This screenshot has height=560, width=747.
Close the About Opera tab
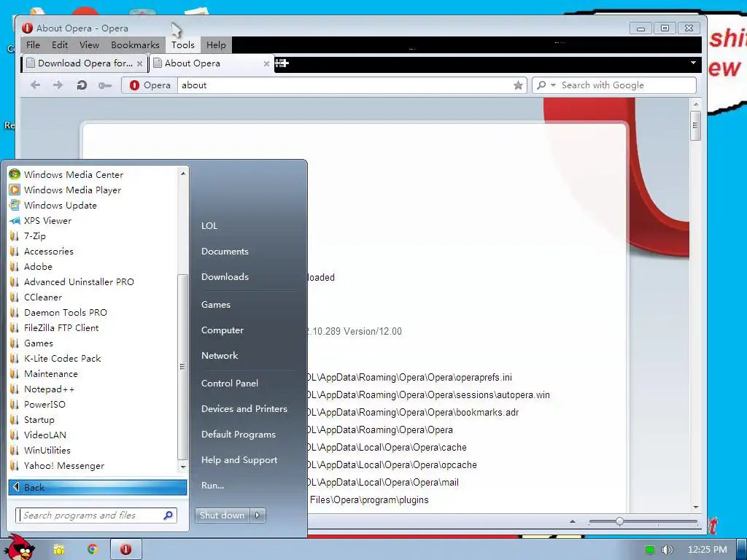[266, 63]
